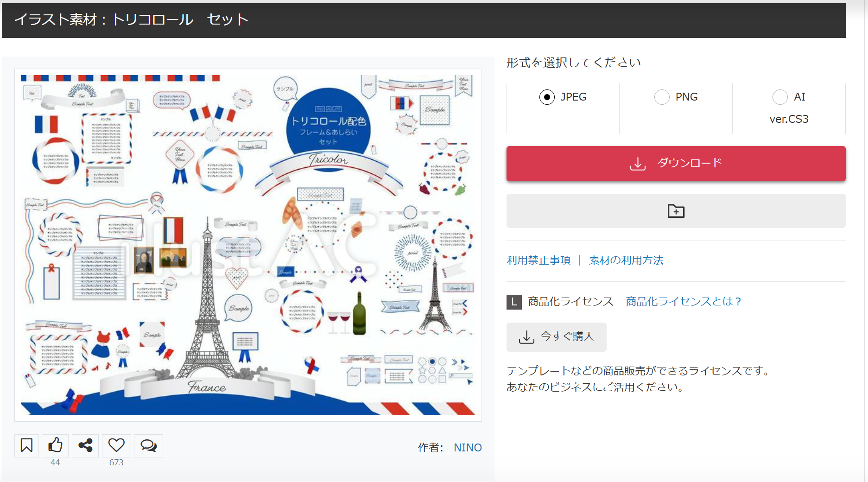Open the comments speech bubble icon
Screen dimensions: 868x482
point(148,445)
